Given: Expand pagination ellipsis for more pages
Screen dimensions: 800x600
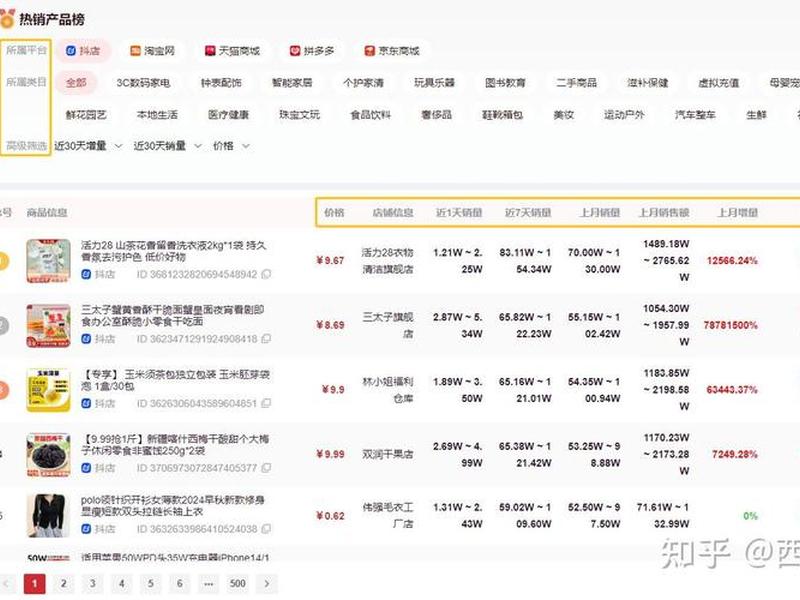Looking at the screenshot, I should (x=209, y=584).
